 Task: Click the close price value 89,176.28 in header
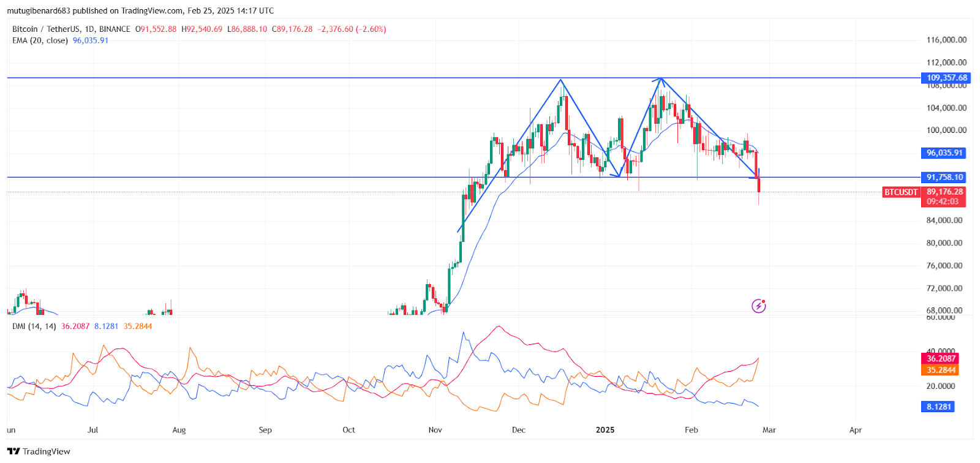tap(295, 29)
